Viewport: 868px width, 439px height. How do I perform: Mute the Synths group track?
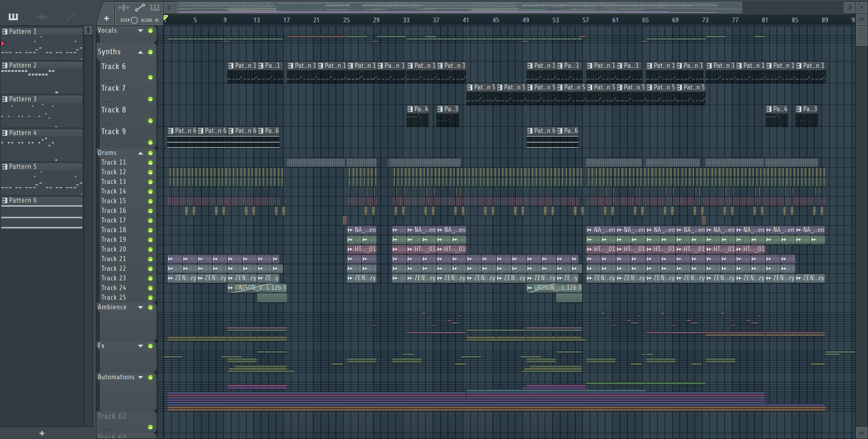[x=151, y=52]
